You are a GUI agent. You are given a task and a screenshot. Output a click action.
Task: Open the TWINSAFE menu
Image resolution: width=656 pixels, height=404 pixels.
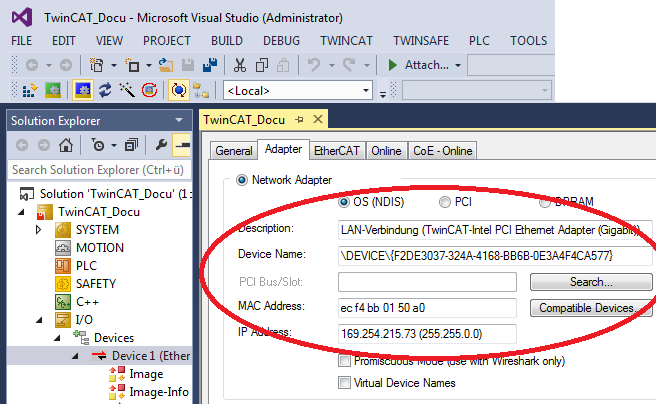tap(420, 41)
